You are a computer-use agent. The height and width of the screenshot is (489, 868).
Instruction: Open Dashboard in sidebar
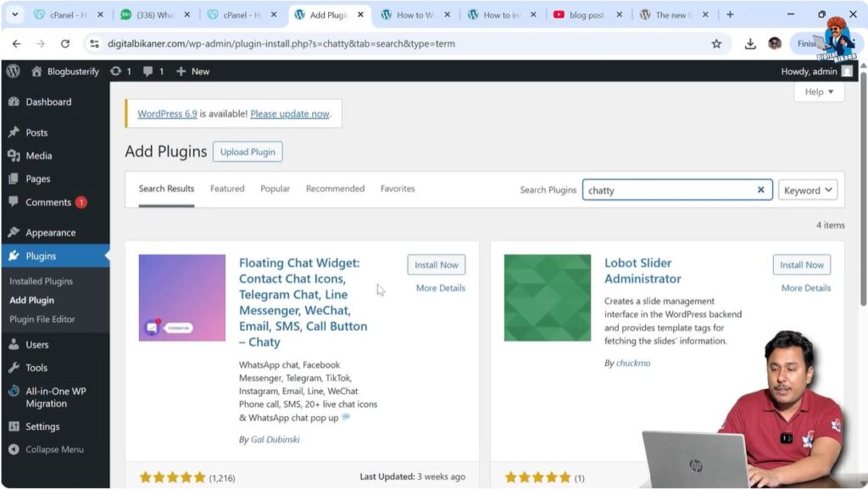click(x=48, y=102)
